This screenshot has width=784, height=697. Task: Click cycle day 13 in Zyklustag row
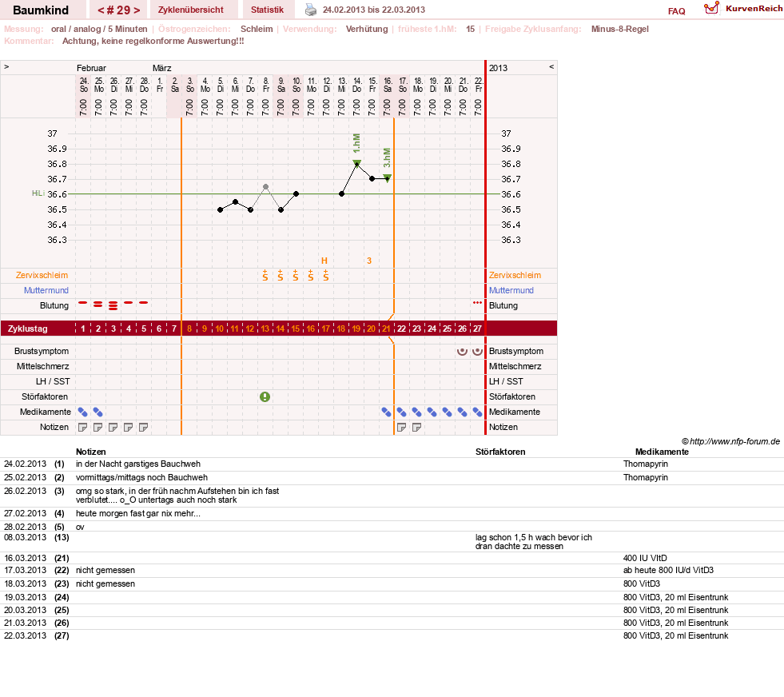(265, 329)
